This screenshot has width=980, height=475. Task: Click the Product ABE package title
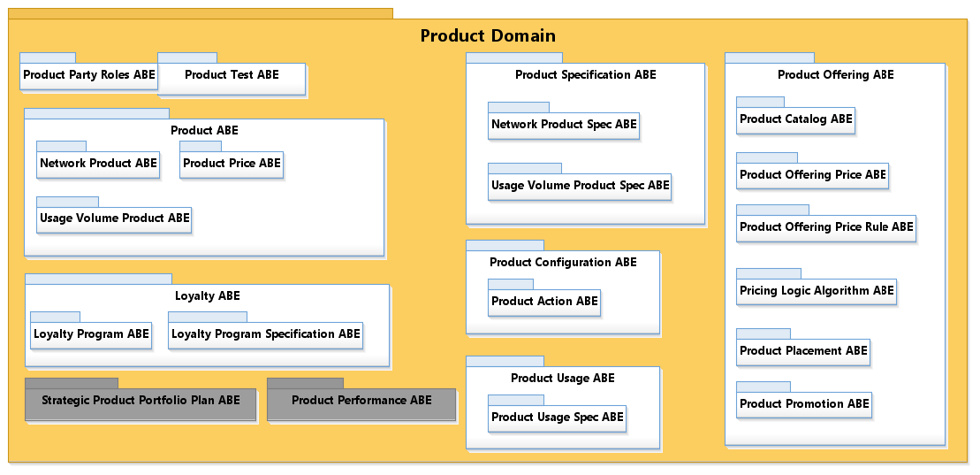coord(204,131)
